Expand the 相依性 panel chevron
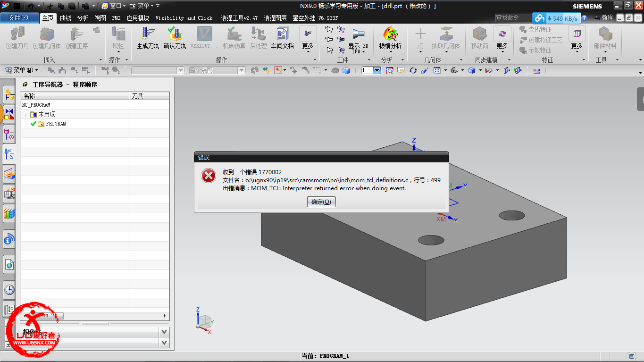The image size is (644, 362). pos(164,332)
